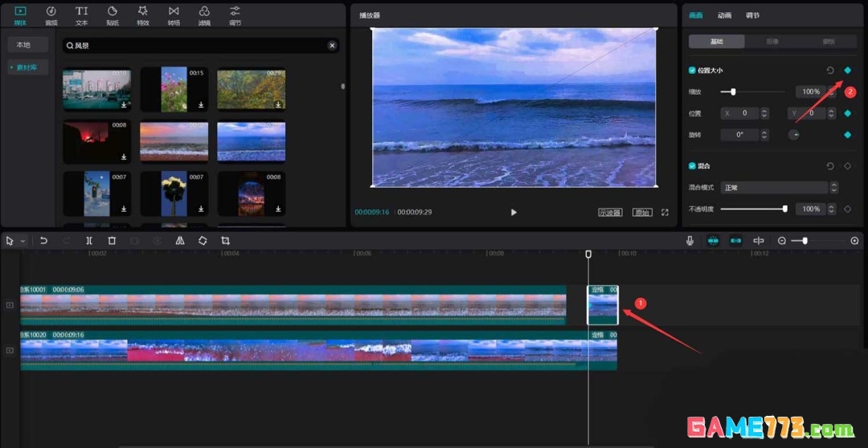Click the 不透明度 opacity slider handle

[784, 209]
